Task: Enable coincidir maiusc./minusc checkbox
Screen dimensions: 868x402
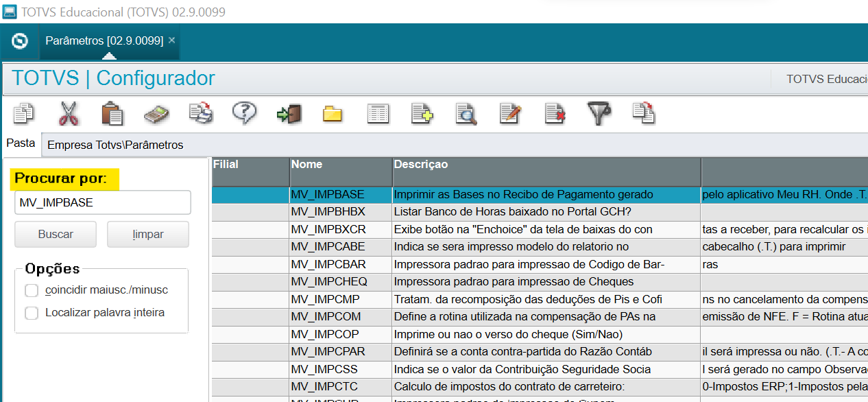Action: pyautogui.click(x=32, y=290)
